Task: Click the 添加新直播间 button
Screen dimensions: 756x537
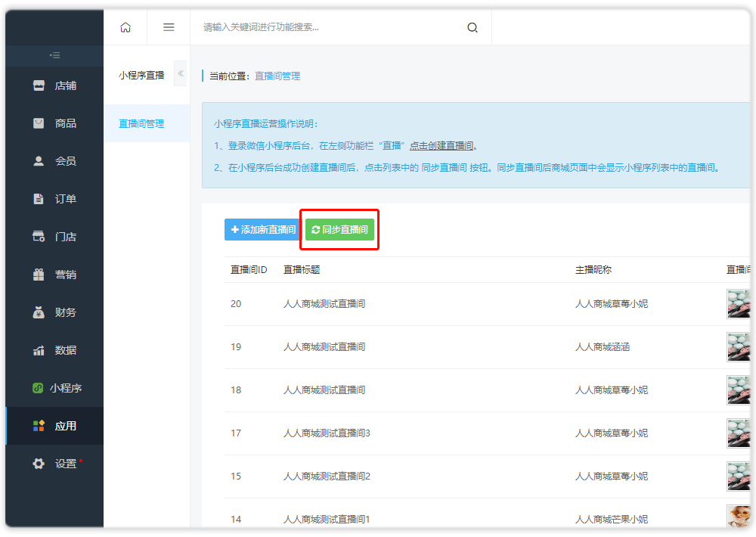Action: (x=262, y=229)
